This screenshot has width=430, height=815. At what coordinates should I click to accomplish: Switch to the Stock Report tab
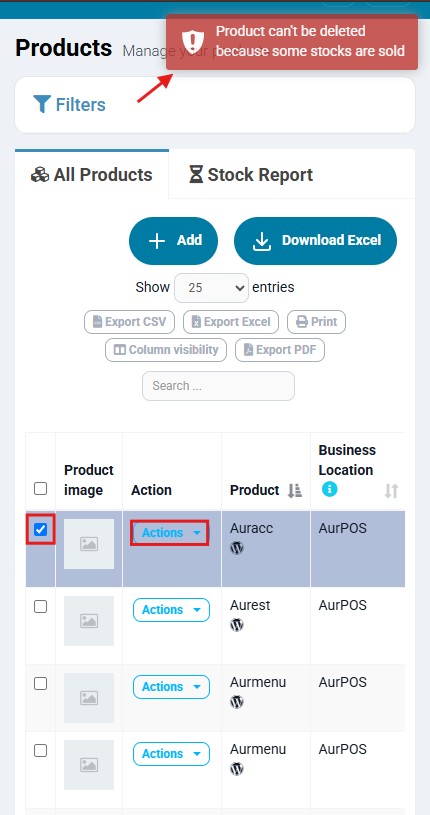[x=251, y=175]
